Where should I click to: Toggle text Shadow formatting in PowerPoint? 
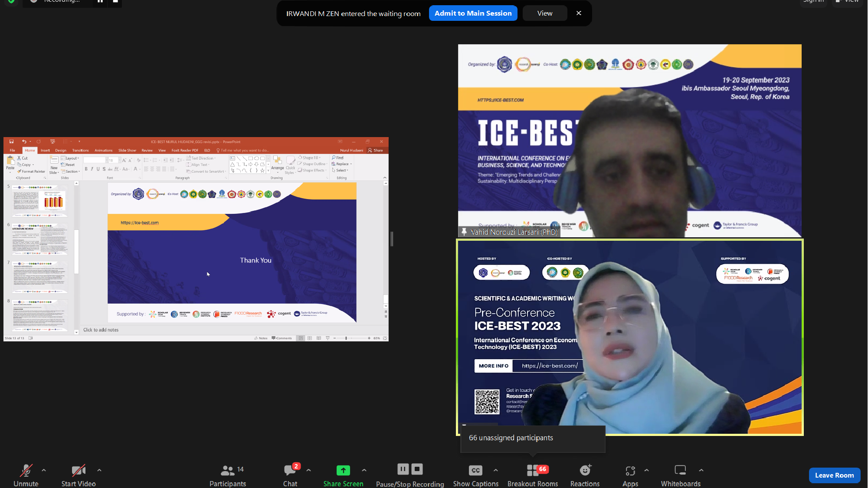click(104, 169)
